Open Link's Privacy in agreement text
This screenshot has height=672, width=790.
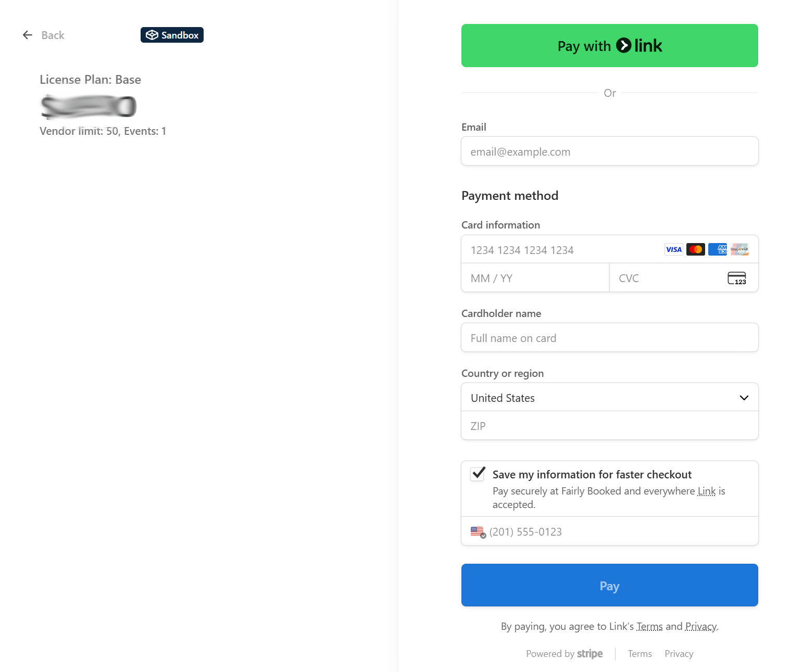[700, 627]
